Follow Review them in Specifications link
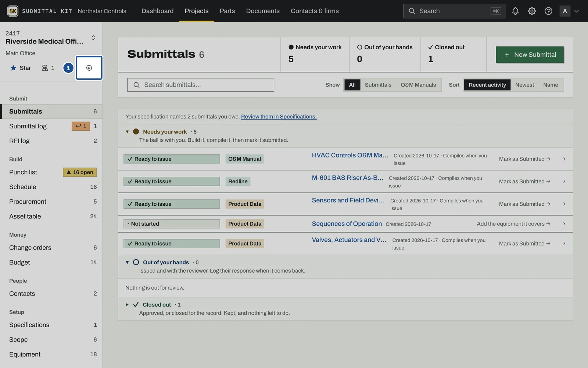588x368 pixels. [x=279, y=117]
